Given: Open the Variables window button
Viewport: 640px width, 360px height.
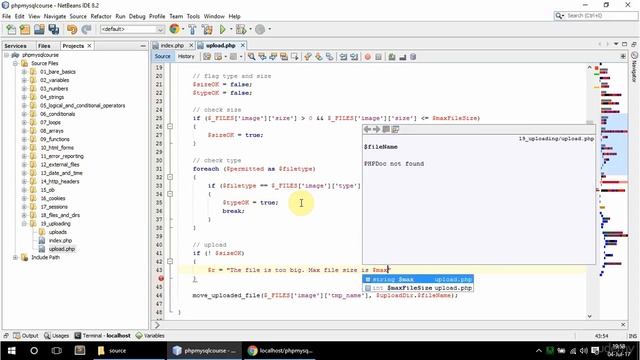Looking at the screenshot, I should point(150,336).
